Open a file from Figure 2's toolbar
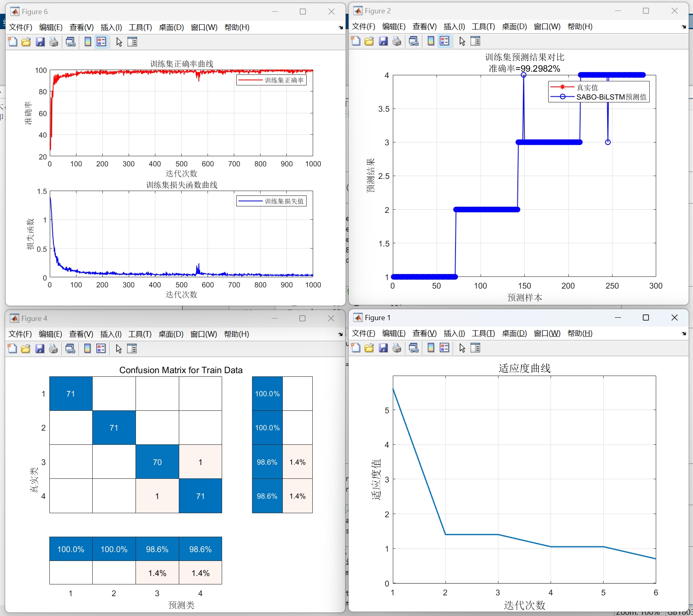 (x=369, y=41)
